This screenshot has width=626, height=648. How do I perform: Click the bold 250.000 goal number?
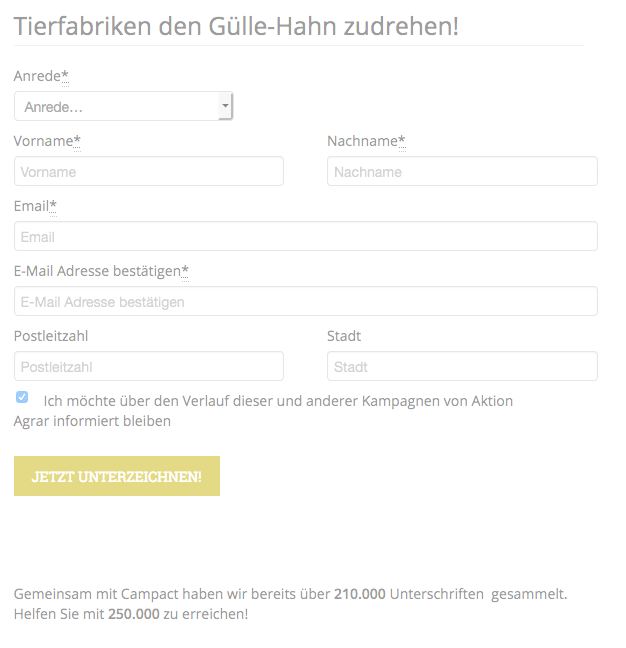tap(133, 613)
